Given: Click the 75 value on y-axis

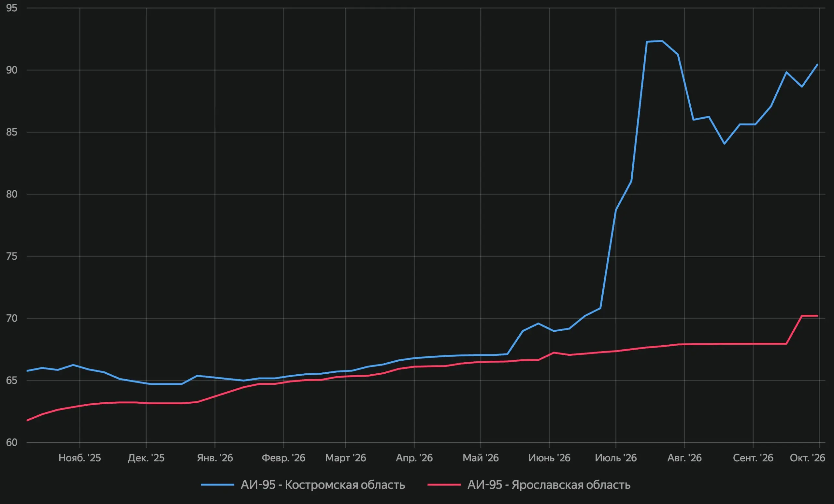Looking at the screenshot, I should (x=11, y=256).
